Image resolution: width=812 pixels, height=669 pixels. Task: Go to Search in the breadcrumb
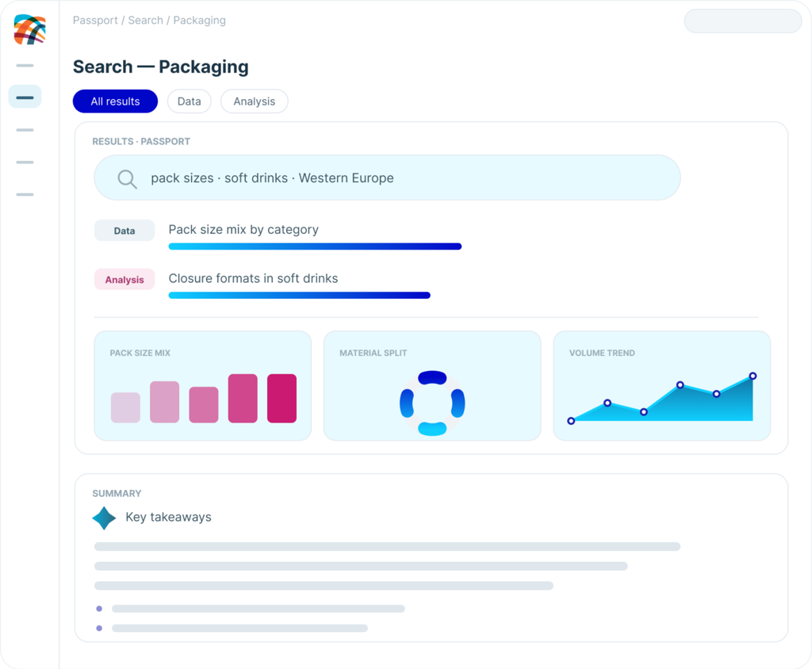[146, 20]
